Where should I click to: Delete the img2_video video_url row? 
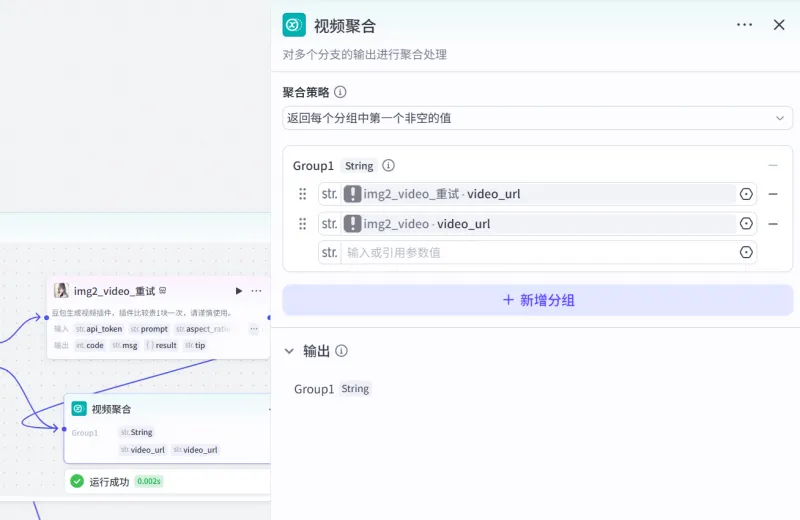[773, 224]
